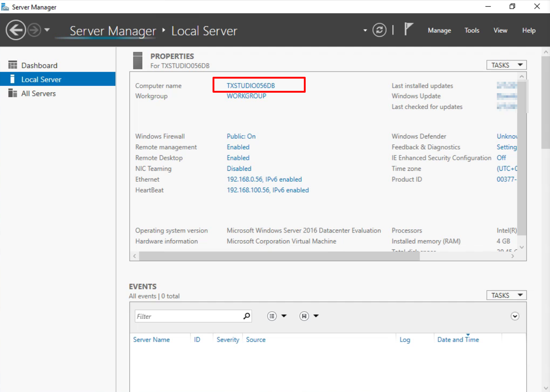Click the forward navigation arrow
The width and height of the screenshot is (550, 392).
[35, 30]
